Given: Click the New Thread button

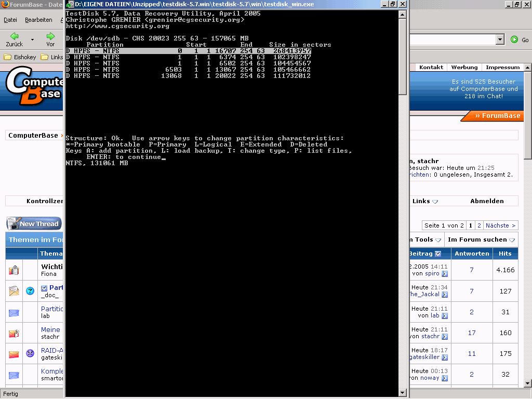Looking at the screenshot, I should pos(34,223).
